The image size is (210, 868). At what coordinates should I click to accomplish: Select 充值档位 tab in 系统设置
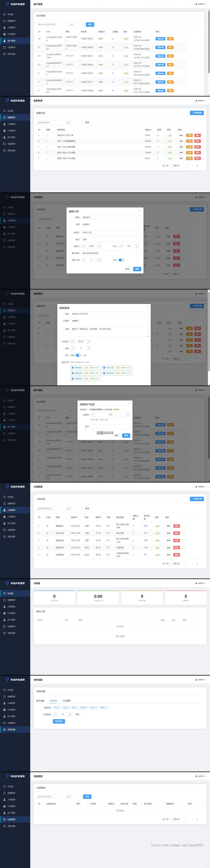click(x=54, y=700)
